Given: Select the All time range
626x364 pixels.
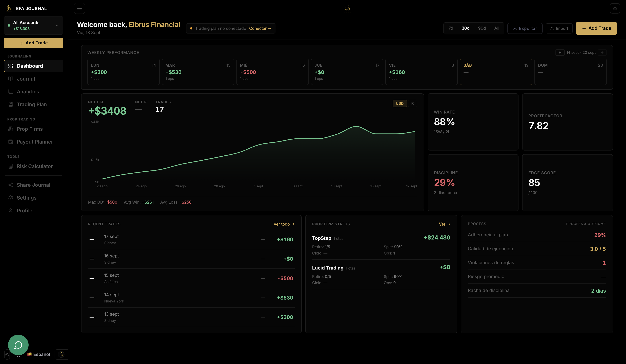Looking at the screenshot, I should [497, 28].
